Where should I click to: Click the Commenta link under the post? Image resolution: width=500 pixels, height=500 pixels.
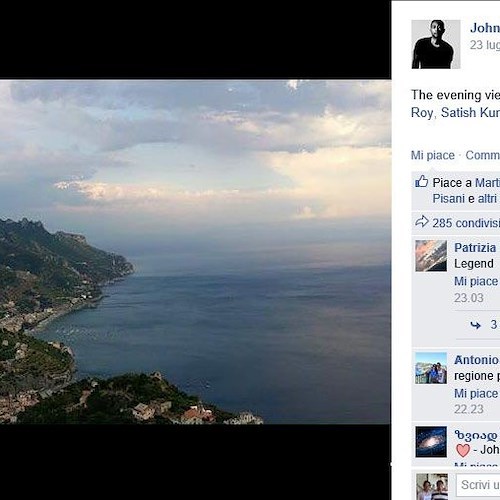pyautogui.click(x=483, y=155)
